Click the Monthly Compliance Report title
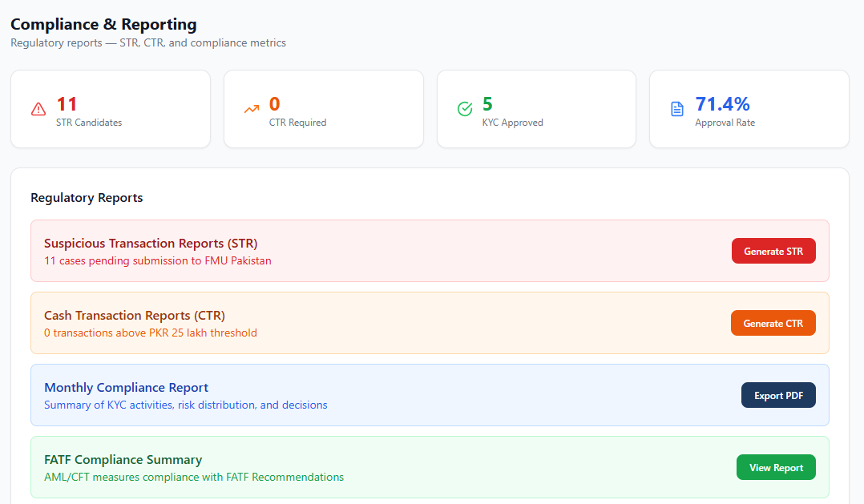Image resolution: width=864 pixels, height=504 pixels. coord(126,388)
